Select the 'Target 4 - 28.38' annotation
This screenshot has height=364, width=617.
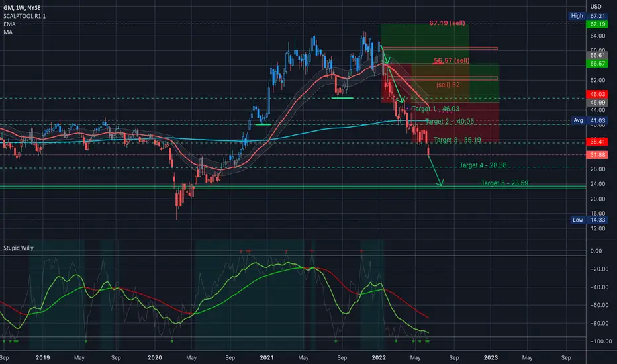coord(483,165)
